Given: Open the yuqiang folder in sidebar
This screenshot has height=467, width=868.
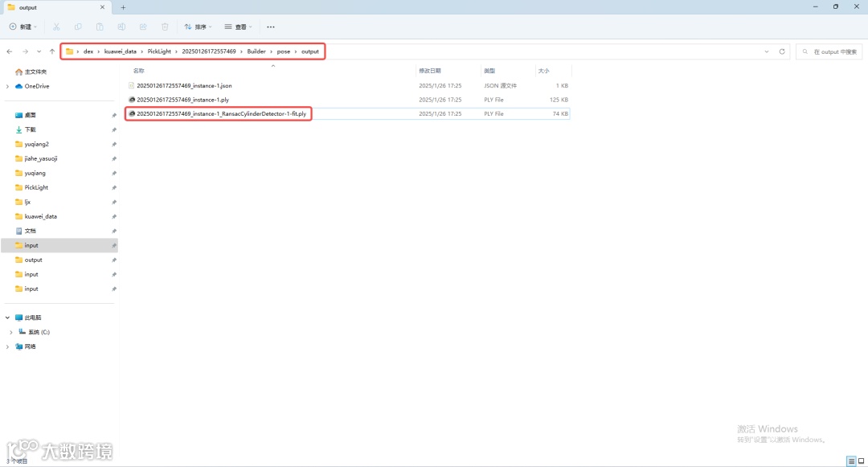Looking at the screenshot, I should pyautogui.click(x=35, y=173).
